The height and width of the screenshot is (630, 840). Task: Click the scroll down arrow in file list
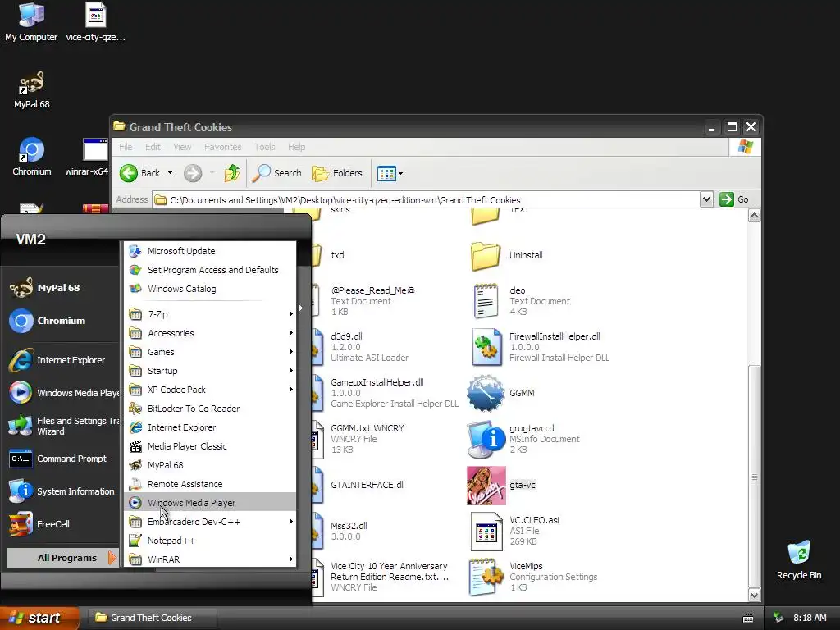click(x=755, y=596)
